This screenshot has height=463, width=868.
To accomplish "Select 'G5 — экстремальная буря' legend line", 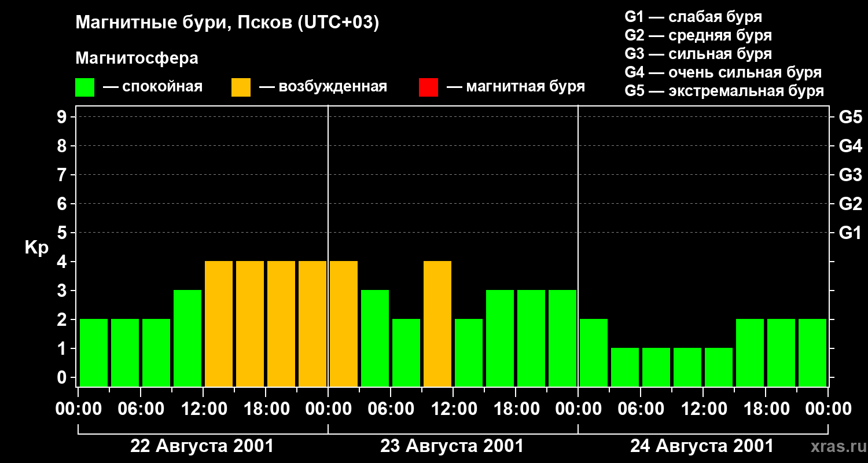I will coord(724,91).
